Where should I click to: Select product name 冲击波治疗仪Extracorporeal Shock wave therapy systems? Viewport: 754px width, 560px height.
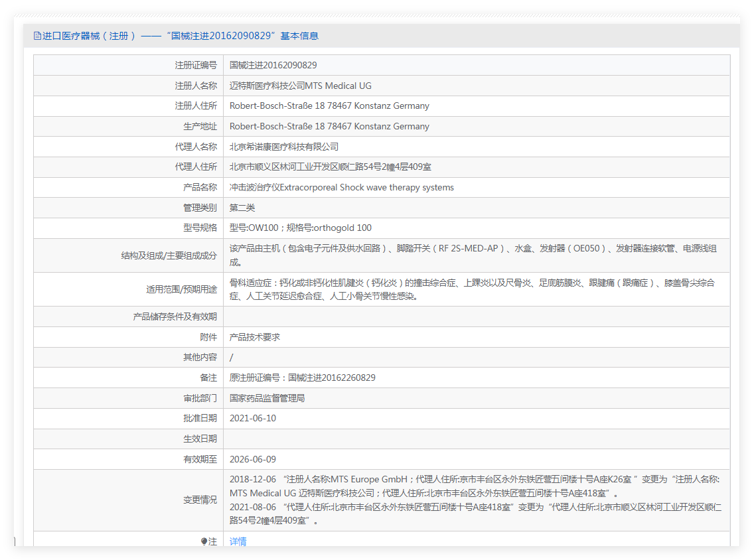(x=341, y=188)
